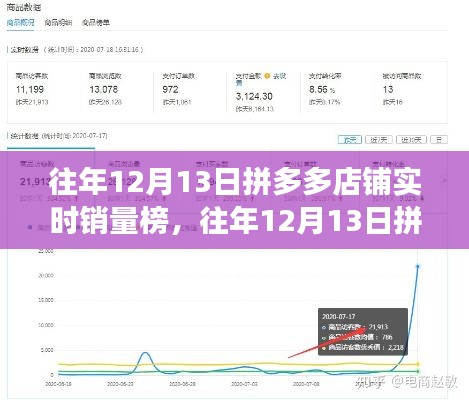Click the 昨天21,913 comparison text
Screen dimensions: 469x400
32,102
